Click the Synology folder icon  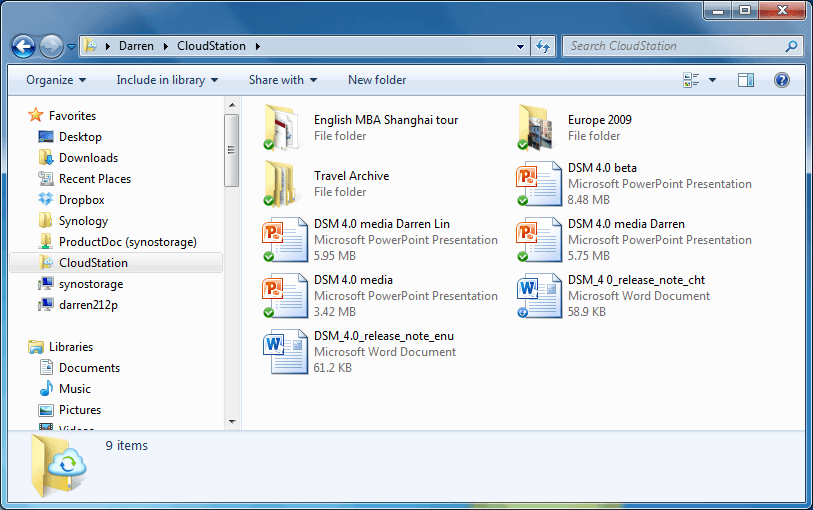tap(46, 221)
